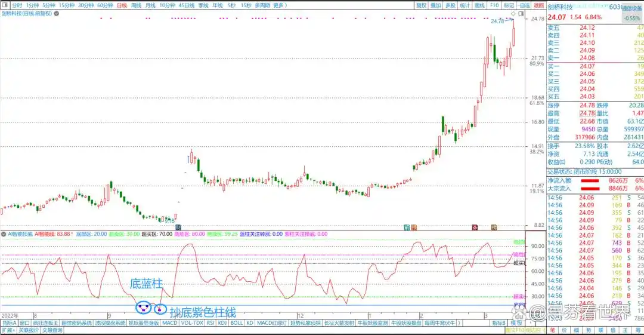Remove from watchlist via -自选

524,5
